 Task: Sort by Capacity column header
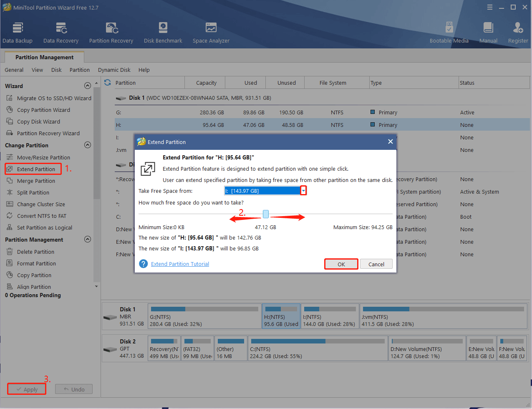[x=206, y=83]
